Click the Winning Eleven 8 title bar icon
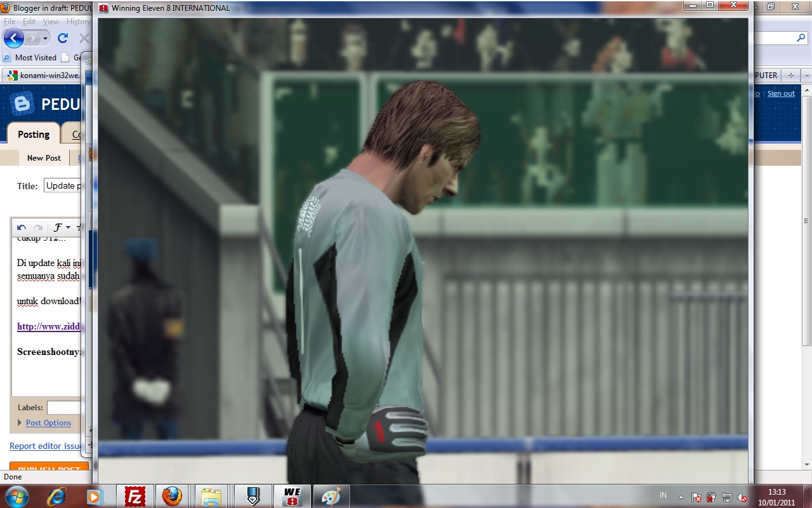 tap(104, 8)
